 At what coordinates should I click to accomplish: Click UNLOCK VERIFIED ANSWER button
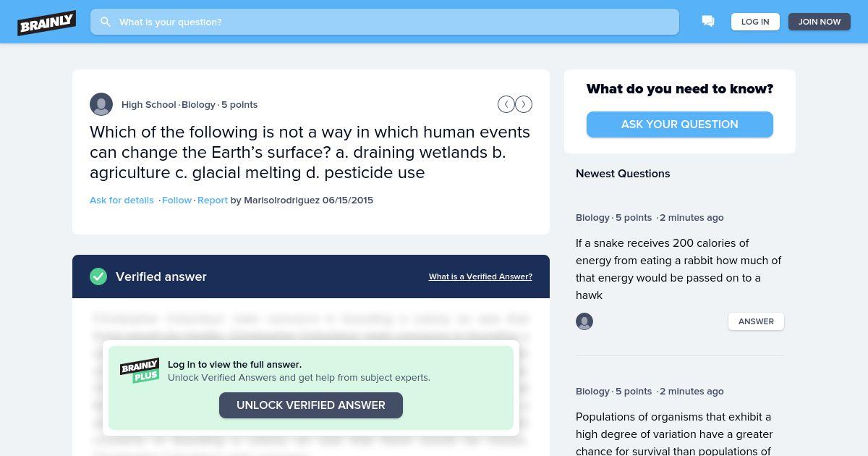click(311, 405)
